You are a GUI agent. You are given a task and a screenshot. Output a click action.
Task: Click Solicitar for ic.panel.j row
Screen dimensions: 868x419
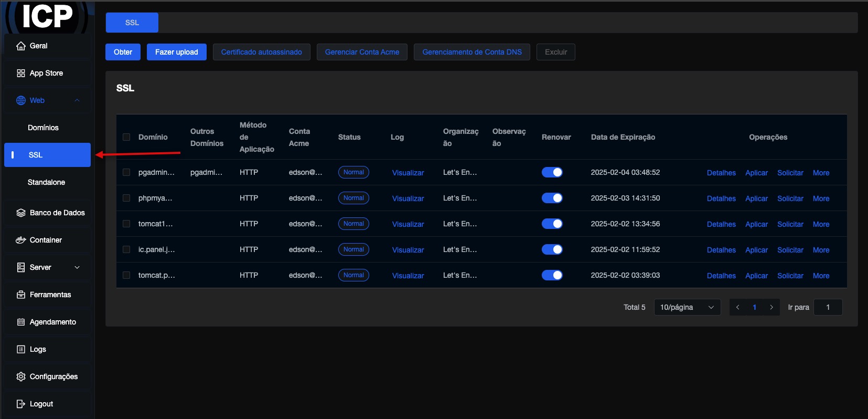pyautogui.click(x=790, y=250)
